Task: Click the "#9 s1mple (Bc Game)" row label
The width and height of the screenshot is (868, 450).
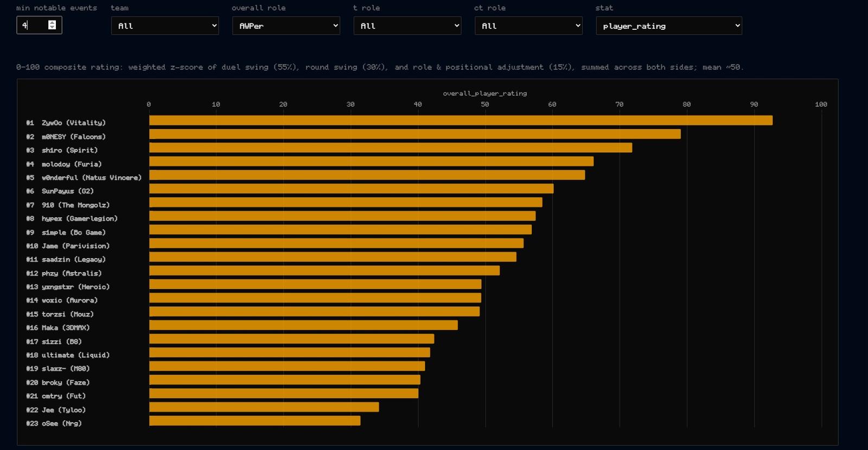Action: click(x=66, y=232)
